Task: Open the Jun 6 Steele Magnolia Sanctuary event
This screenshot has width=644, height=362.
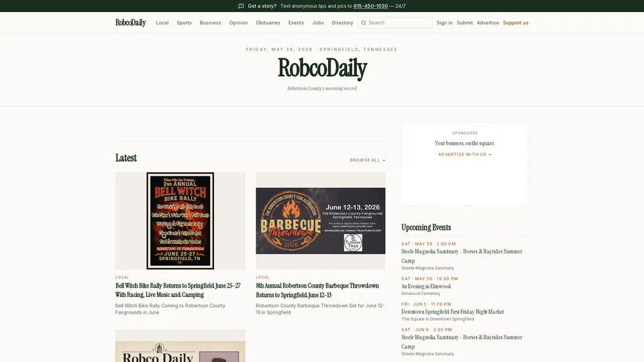Action: tap(462, 342)
